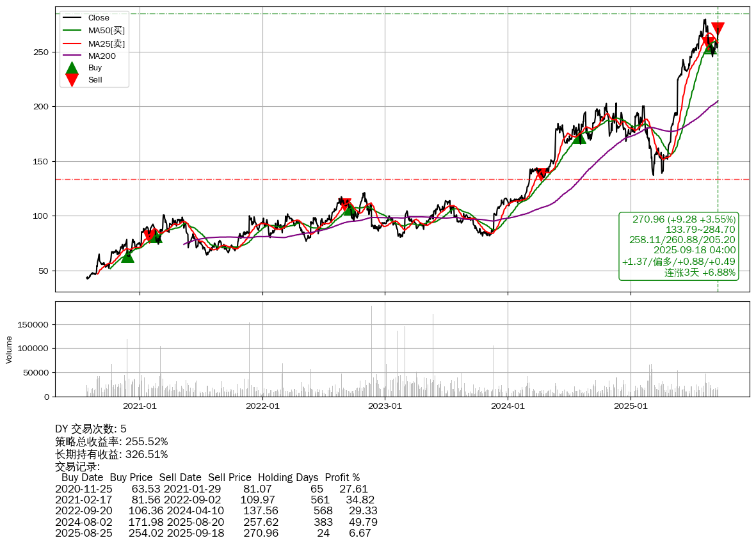Select the 2025-01 x-axis date label
The height and width of the screenshot is (545, 756).
pos(631,406)
